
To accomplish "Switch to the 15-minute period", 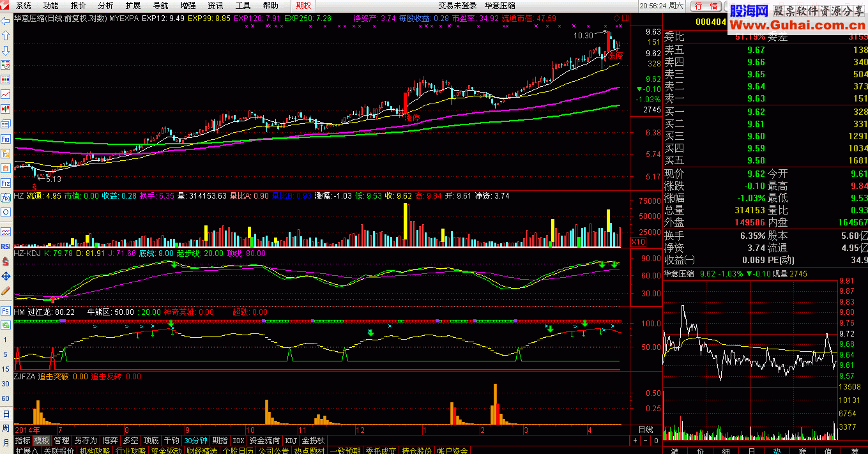I will [6, 369].
